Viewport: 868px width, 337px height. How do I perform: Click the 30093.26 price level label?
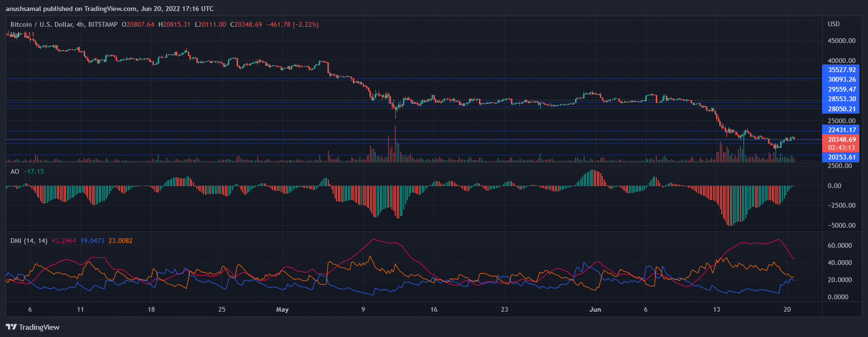pos(841,80)
